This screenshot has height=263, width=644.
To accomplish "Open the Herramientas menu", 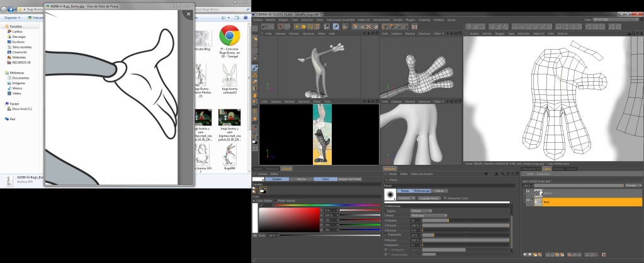I will pyautogui.click(x=381, y=20).
